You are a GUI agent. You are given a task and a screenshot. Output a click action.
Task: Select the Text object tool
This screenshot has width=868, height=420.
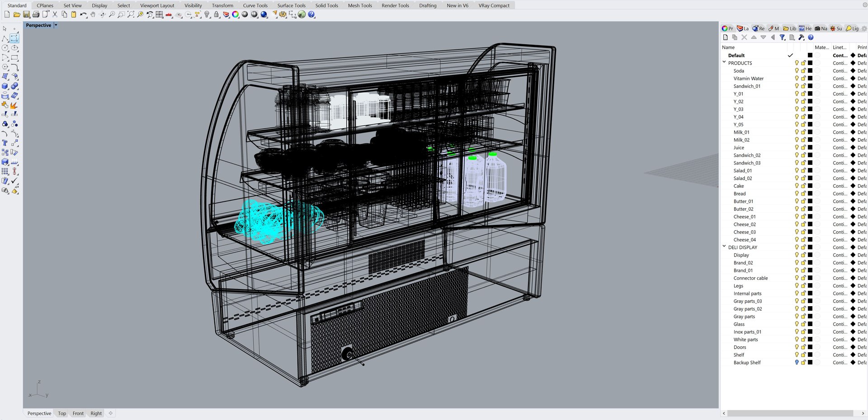(5, 143)
